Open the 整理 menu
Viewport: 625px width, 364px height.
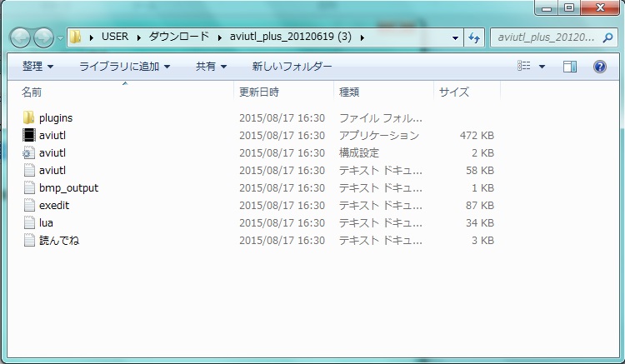tap(37, 66)
